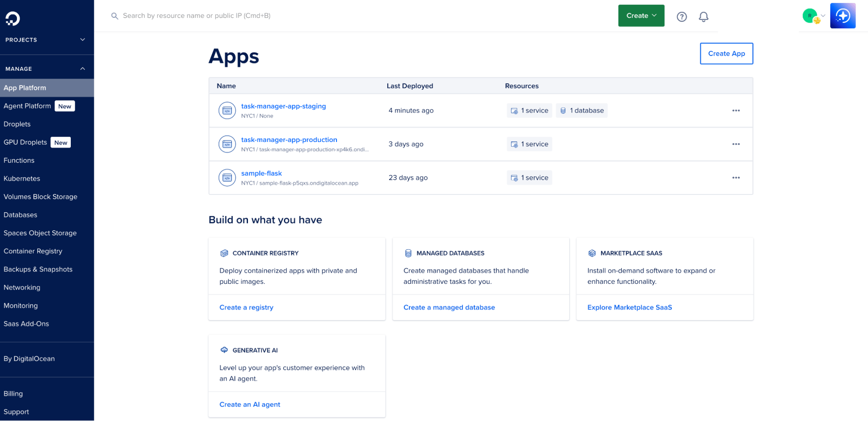Open the AI assistant sparkle icon
This screenshot has height=421, width=868.
(x=843, y=16)
